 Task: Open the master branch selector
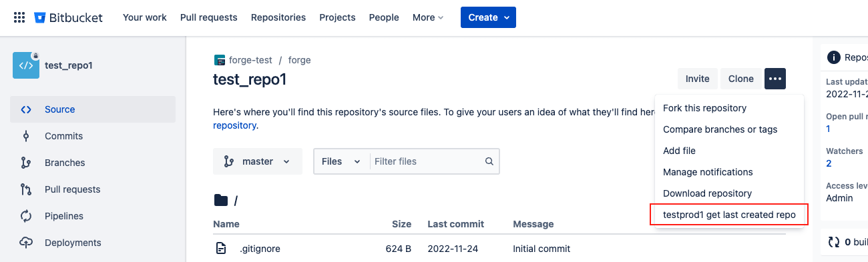click(x=258, y=161)
